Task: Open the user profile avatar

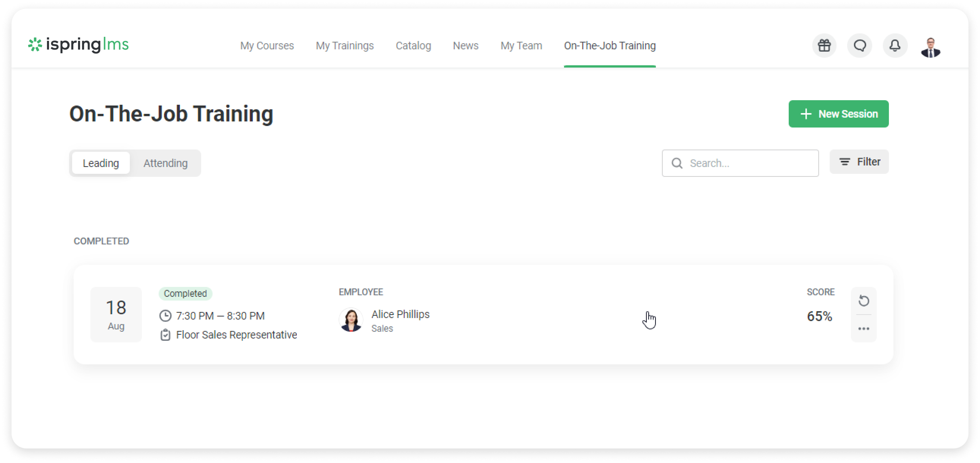Action: coord(930,47)
